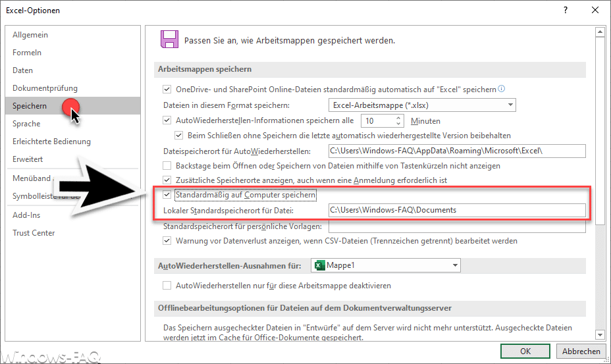611x364 pixels.
Task: Open the Dokumentprüfung category
Action: click(73, 88)
